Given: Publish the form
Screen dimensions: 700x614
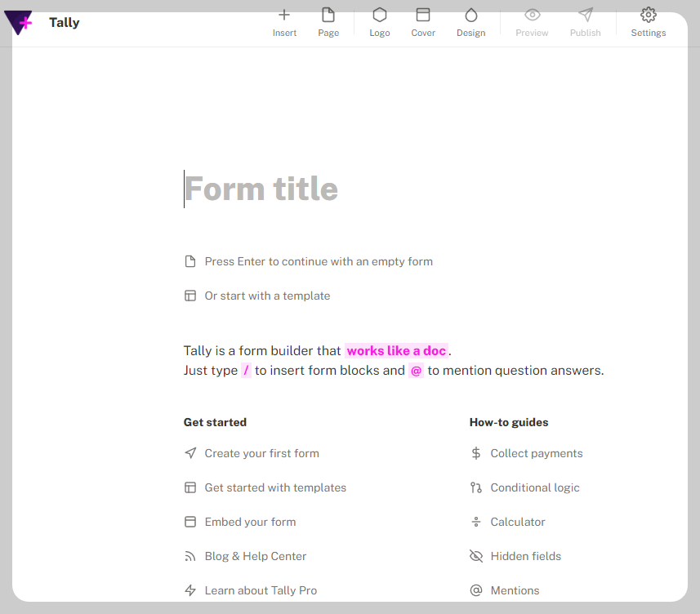Looking at the screenshot, I should pyautogui.click(x=586, y=22).
